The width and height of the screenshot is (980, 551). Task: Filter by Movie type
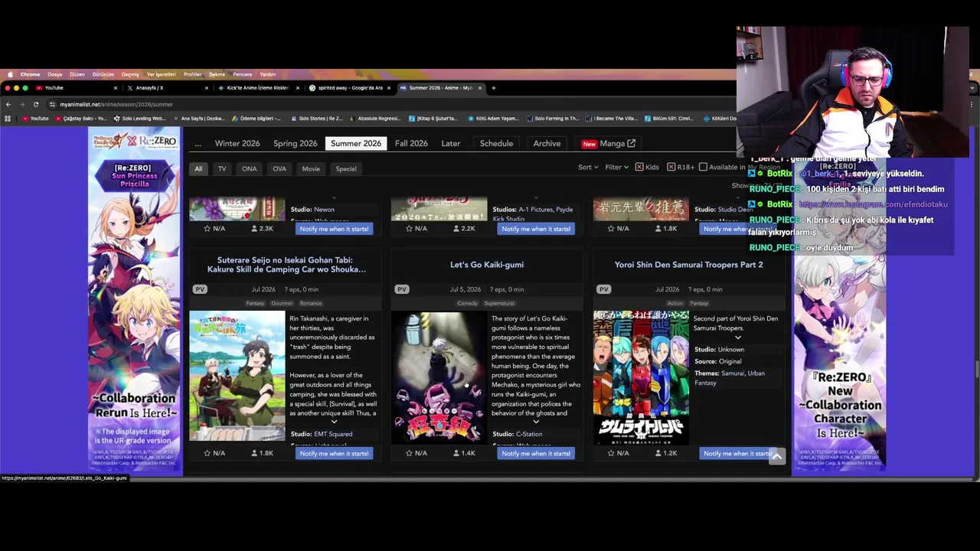tap(311, 168)
